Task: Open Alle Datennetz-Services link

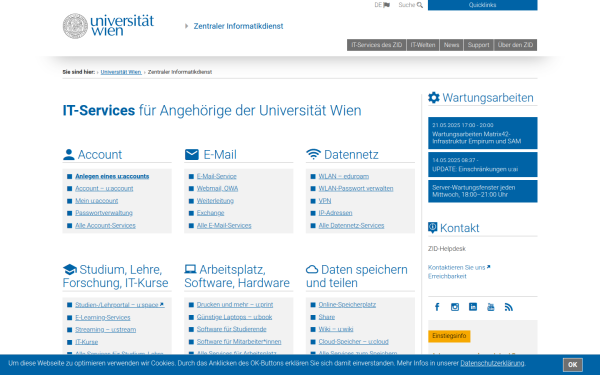Action: [351, 226]
